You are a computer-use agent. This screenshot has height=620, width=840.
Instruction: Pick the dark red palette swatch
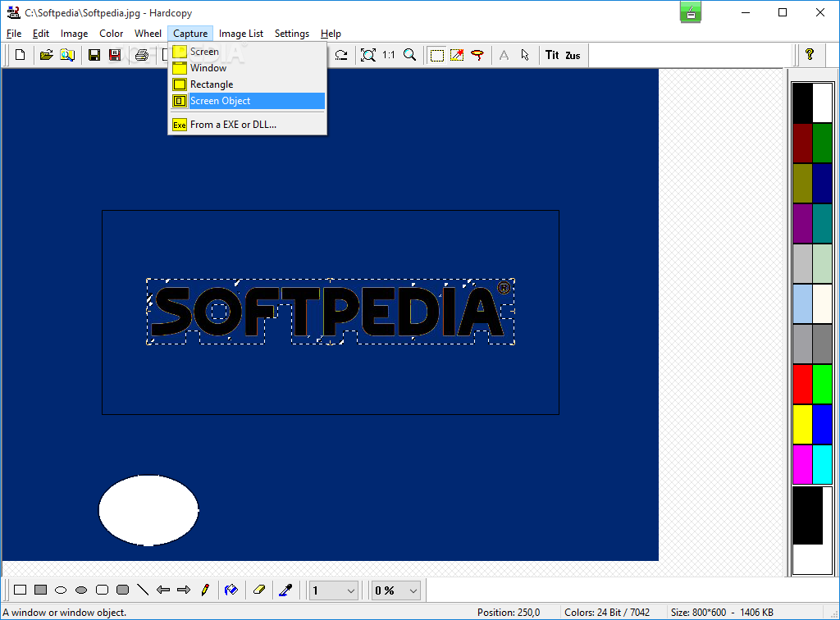pos(802,144)
